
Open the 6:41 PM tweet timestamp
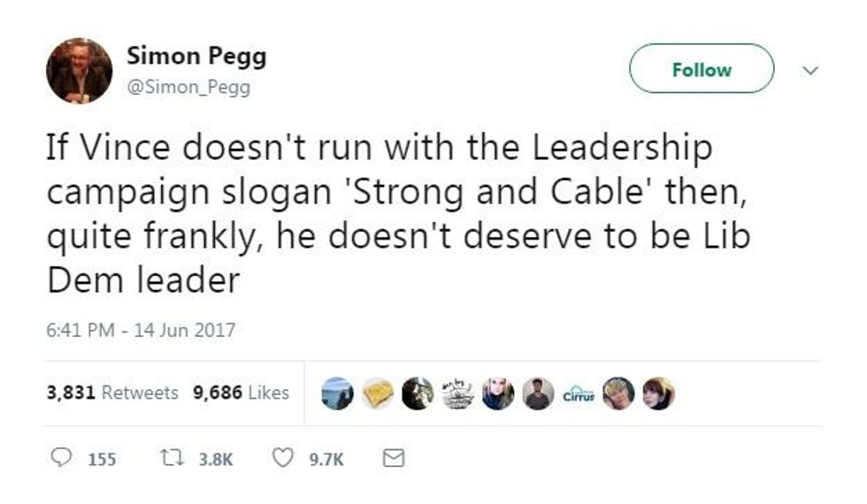pyautogui.click(x=141, y=330)
